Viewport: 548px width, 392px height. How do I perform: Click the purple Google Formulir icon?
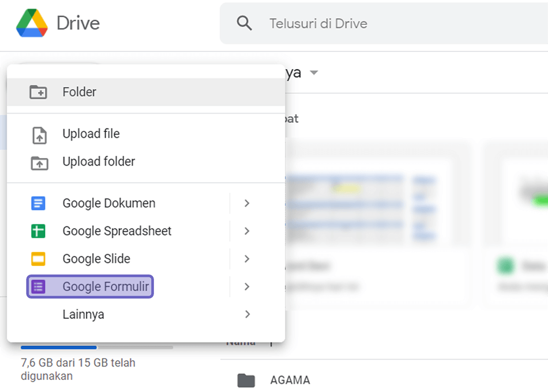tap(38, 287)
